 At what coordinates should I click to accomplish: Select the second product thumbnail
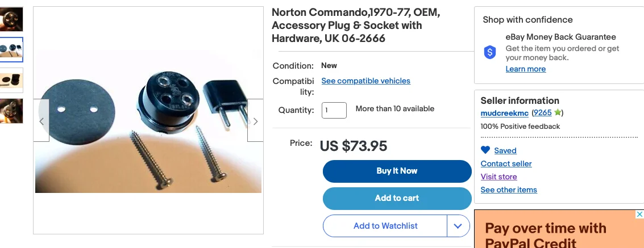[x=11, y=50]
